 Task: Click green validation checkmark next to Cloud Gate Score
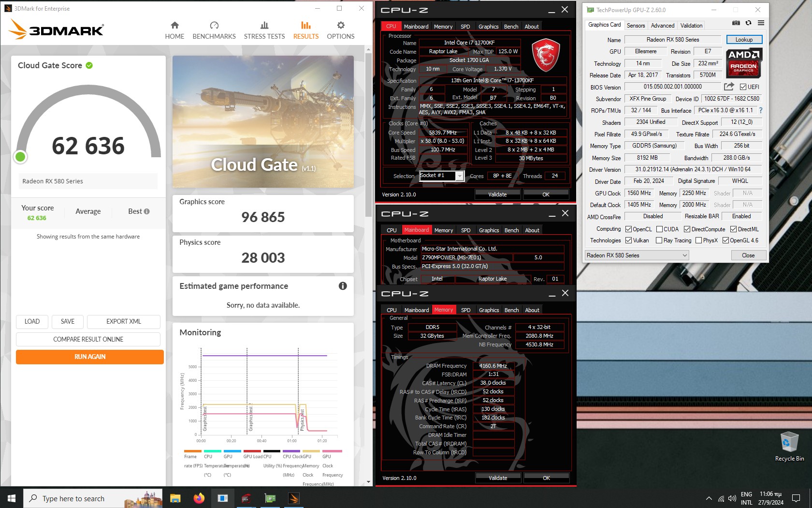coord(89,65)
